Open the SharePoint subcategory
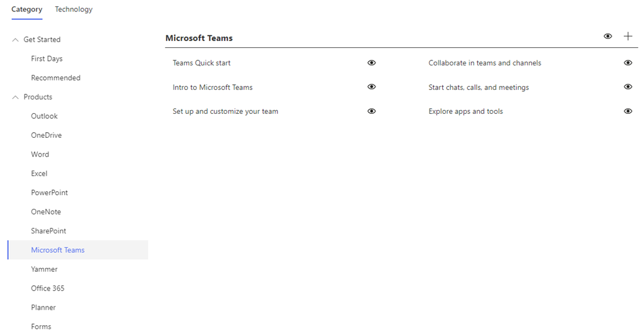Viewport: 644px width, 336px height. (48, 231)
